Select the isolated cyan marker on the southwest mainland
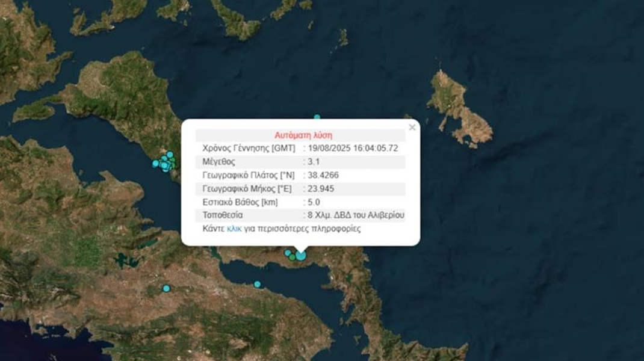Screen dimensions: 644x361 pyautogui.click(x=166, y=288)
